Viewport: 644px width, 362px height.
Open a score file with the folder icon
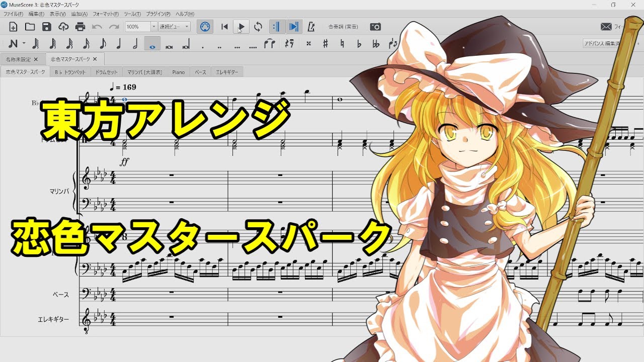point(30,27)
